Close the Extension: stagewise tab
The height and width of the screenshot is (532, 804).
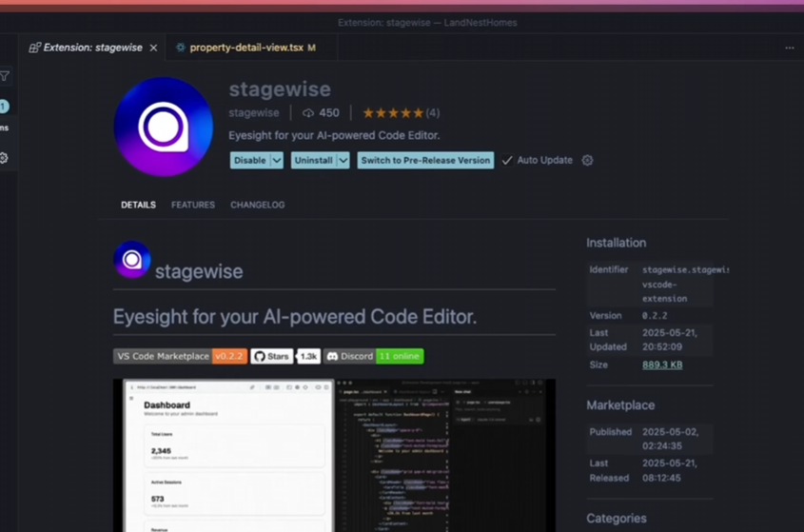(x=153, y=48)
